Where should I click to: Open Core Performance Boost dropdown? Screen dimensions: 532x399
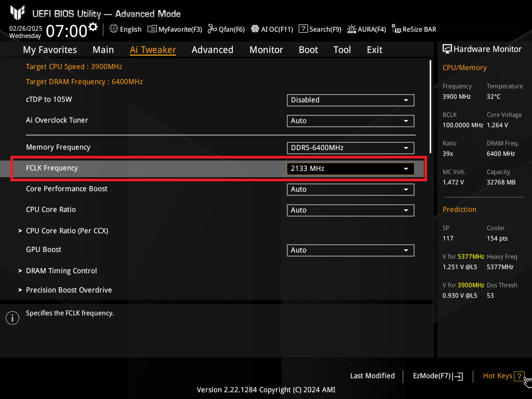point(351,189)
